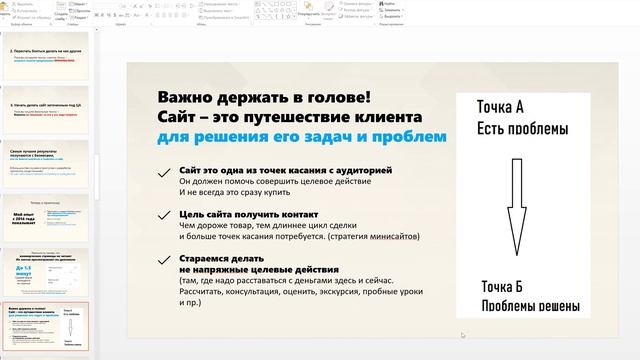Open the Shape Effects menu
Viewport: 640px width, 360px height.
(356, 17)
